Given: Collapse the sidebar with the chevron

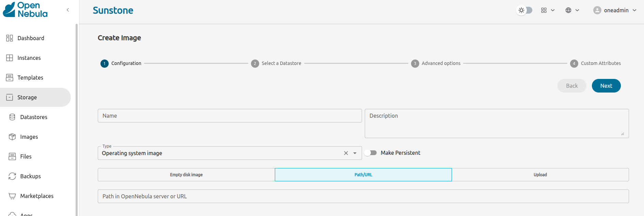Looking at the screenshot, I should click(68, 10).
